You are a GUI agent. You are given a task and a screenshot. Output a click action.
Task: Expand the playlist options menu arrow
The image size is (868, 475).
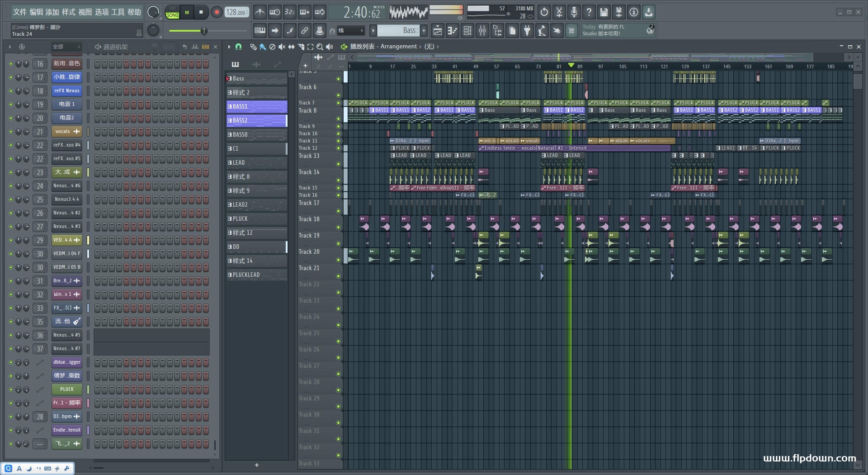pyautogui.click(x=229, y=47)
